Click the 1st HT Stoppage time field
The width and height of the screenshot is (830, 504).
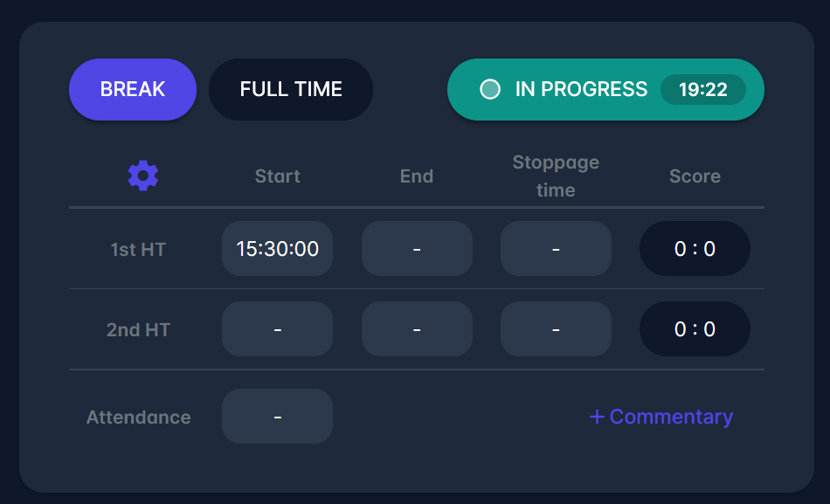pos(556,249)
